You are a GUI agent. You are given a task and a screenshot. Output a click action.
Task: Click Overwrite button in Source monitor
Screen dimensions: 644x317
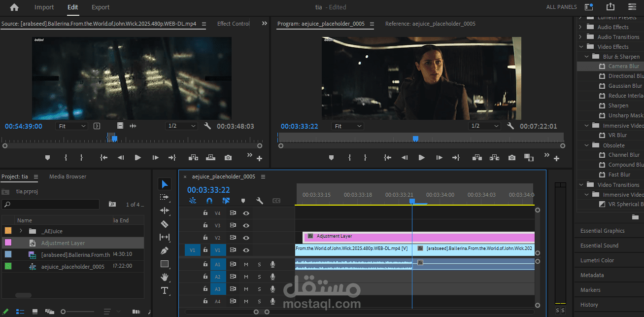[210, 158]
